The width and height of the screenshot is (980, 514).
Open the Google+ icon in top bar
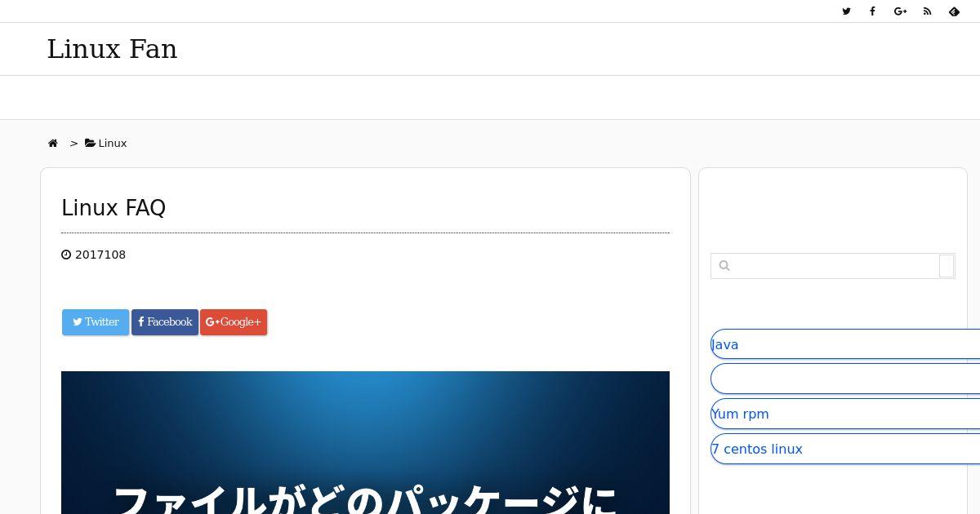click(901, 11)
